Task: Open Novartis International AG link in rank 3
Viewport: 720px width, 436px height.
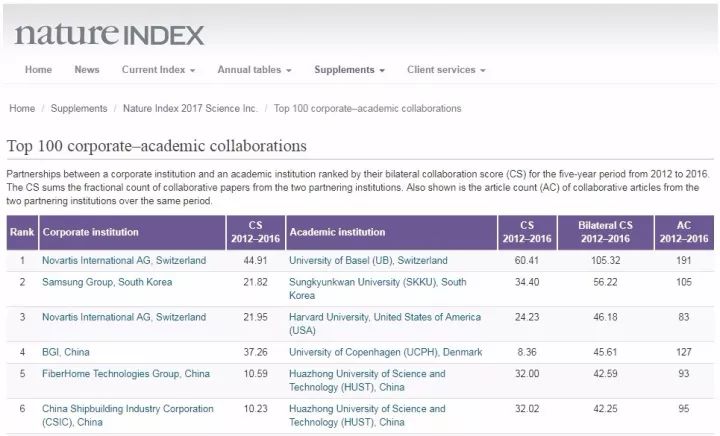Action: [124, 317]
